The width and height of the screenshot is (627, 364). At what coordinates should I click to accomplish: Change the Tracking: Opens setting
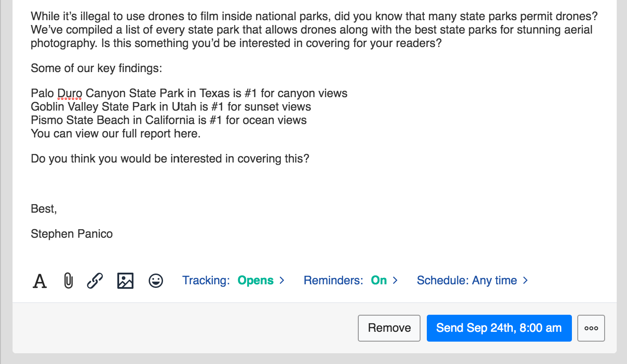pos(233,281)
